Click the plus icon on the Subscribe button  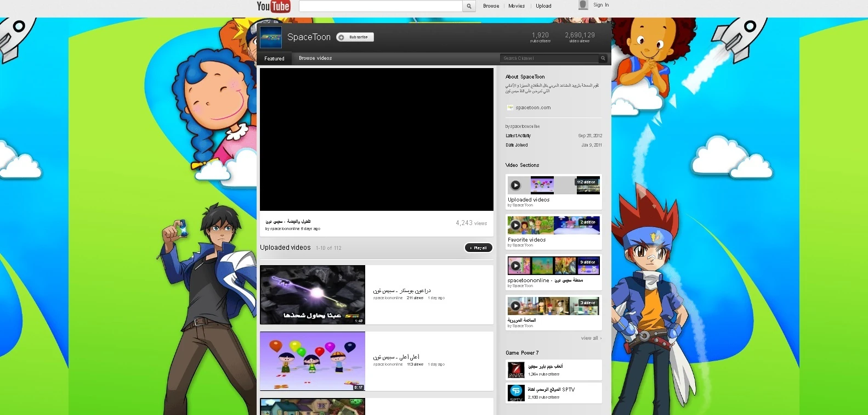coord(341,37)
